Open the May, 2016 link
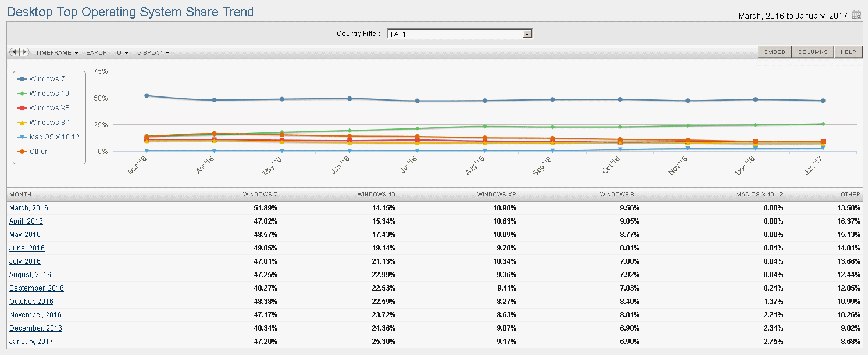The height and width of the screenshot is (355, 868). tap(25, 235)
